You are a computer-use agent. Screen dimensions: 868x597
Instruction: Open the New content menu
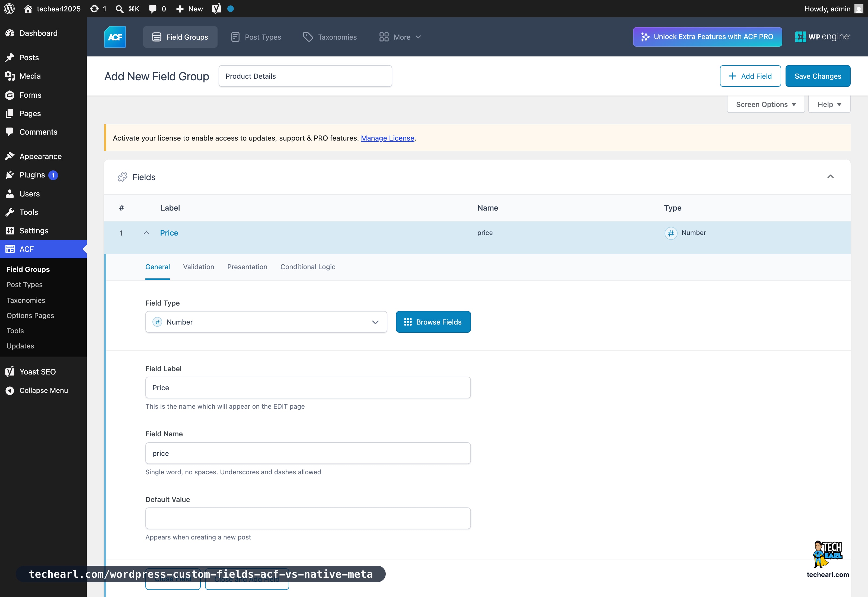coord(190,9)
